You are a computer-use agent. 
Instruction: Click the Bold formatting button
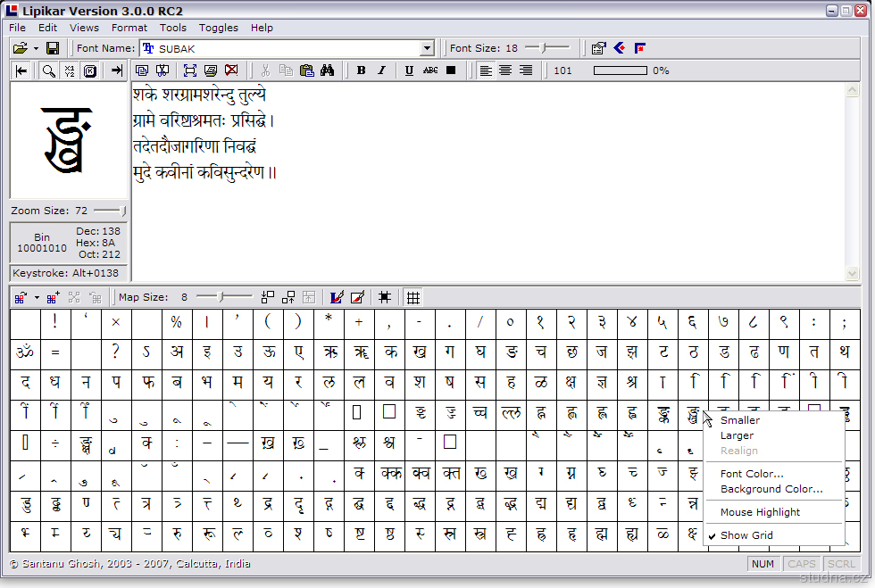(362, 70)
